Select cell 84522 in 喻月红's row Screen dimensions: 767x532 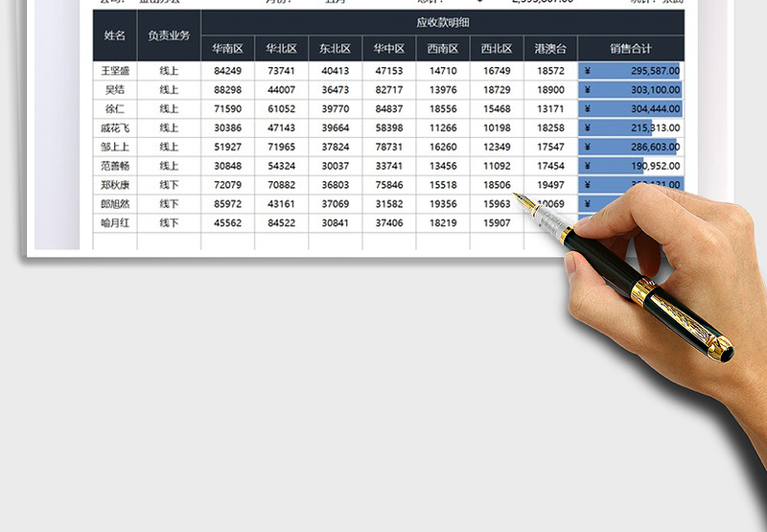282,223
